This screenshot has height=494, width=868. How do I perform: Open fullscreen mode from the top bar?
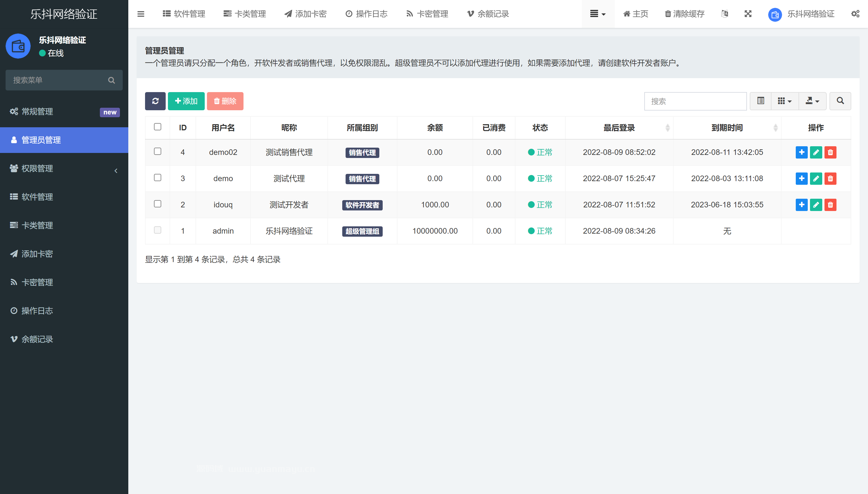[748, 14]
